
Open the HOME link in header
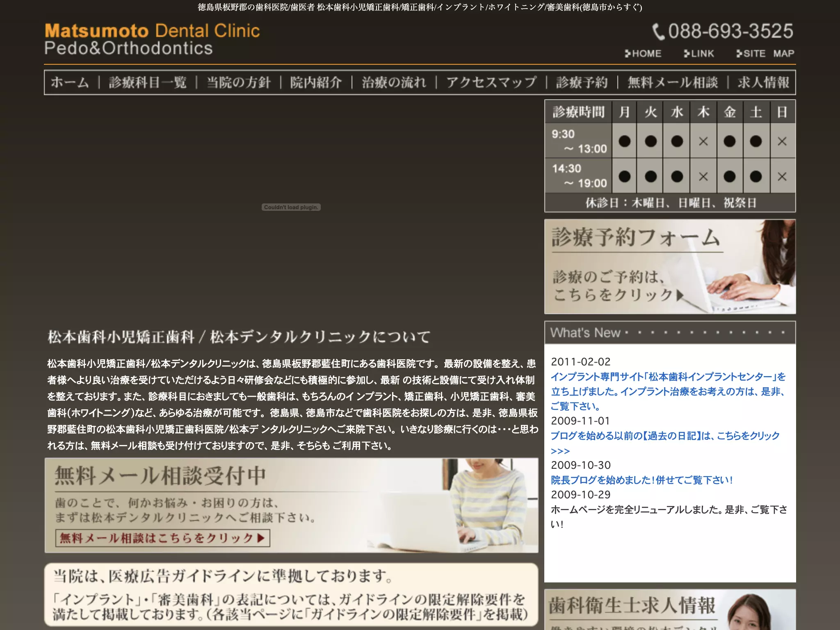(x=643, y=54)
